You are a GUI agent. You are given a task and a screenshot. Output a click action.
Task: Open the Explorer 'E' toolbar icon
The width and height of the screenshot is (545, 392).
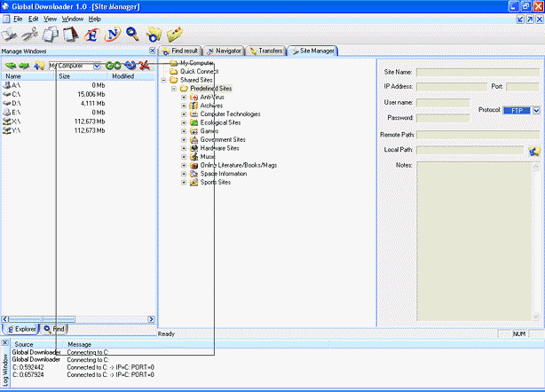click(91, 35)
